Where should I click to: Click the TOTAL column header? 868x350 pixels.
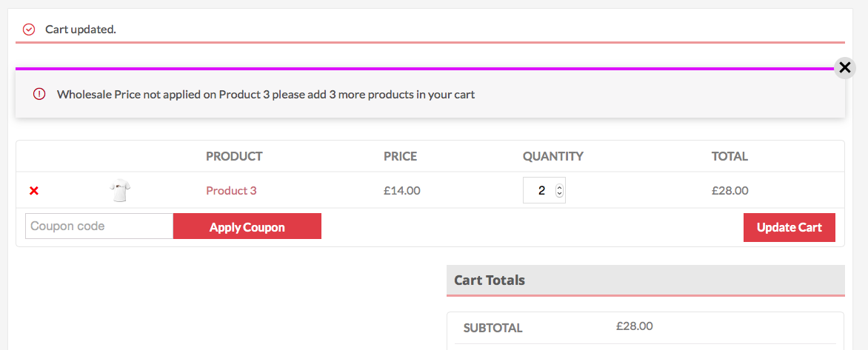730,156
